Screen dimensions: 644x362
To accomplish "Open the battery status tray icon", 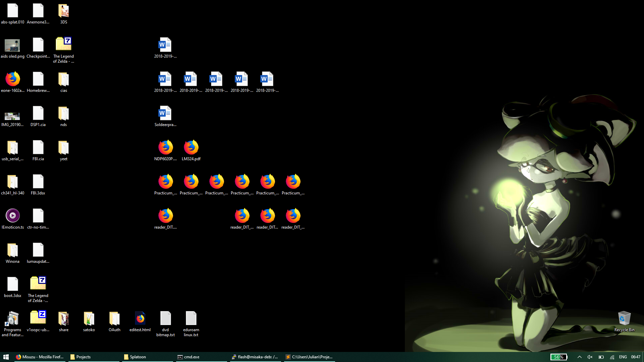I will click(x=601, y=357).
